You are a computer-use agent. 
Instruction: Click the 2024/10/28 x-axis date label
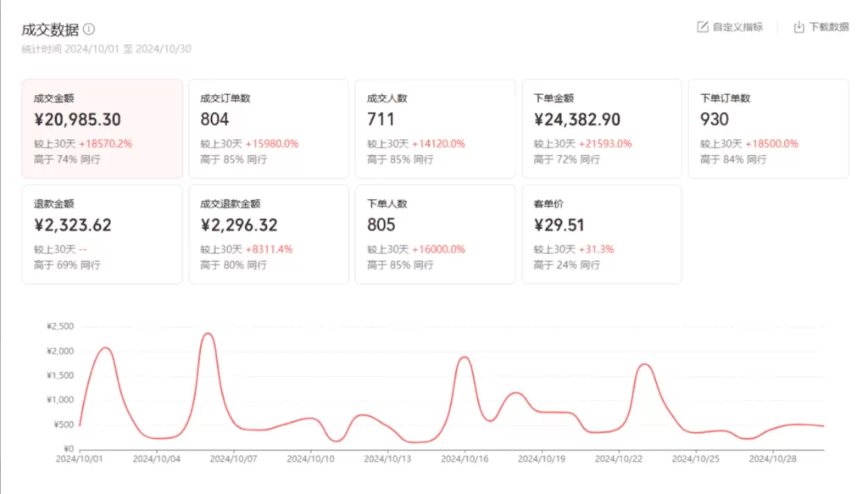[773, 459]
